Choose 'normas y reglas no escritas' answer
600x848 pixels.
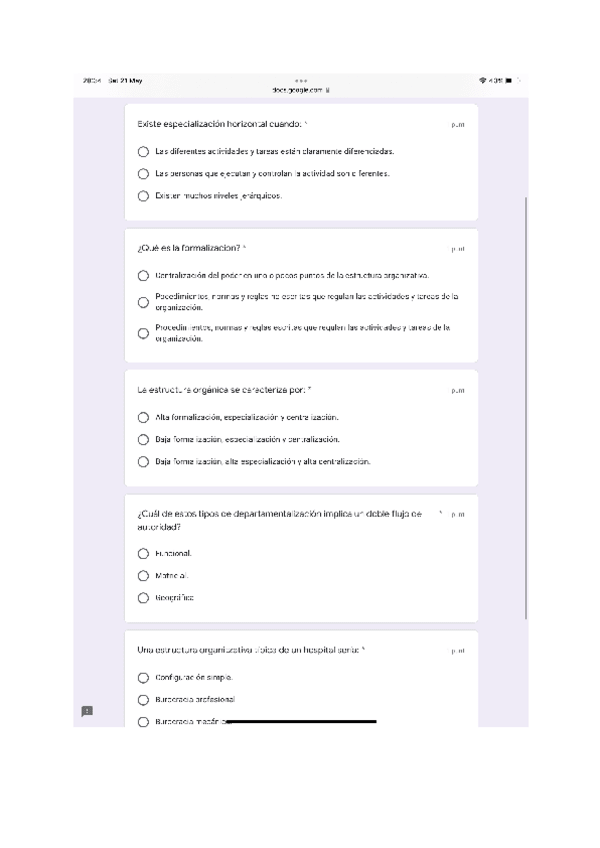click(x=143, y=302)
